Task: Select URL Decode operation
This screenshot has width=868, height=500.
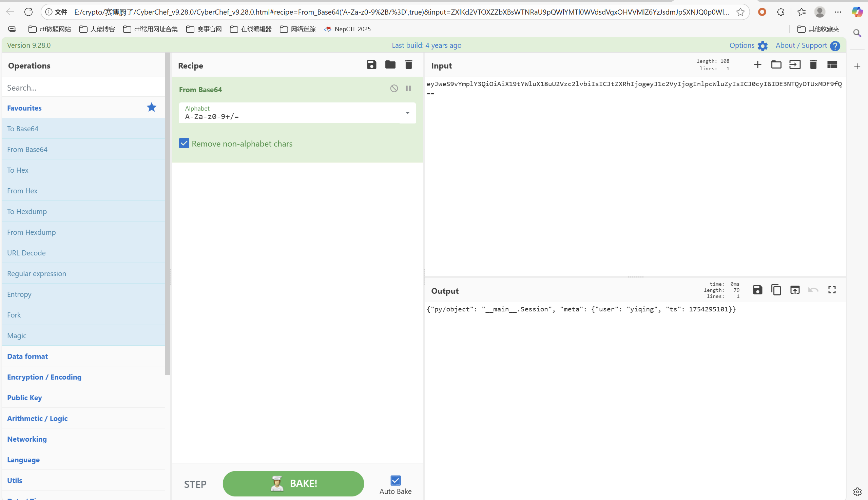Action: click(x=83, y=253)
